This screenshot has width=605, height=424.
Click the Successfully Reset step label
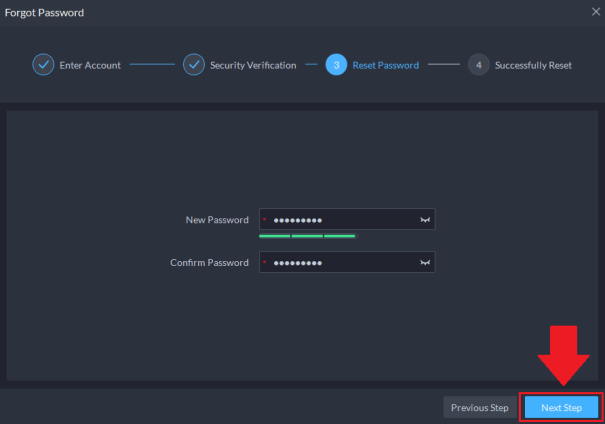point(533,66)
